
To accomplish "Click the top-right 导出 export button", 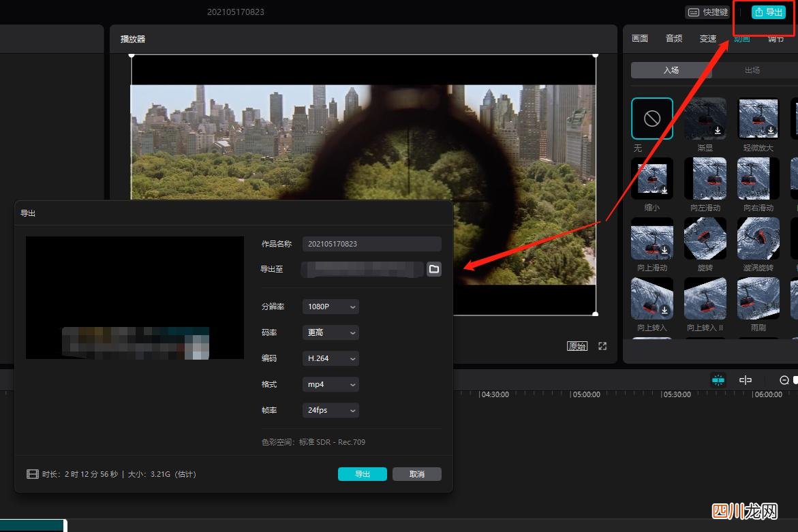I will [x=769, y=12].
